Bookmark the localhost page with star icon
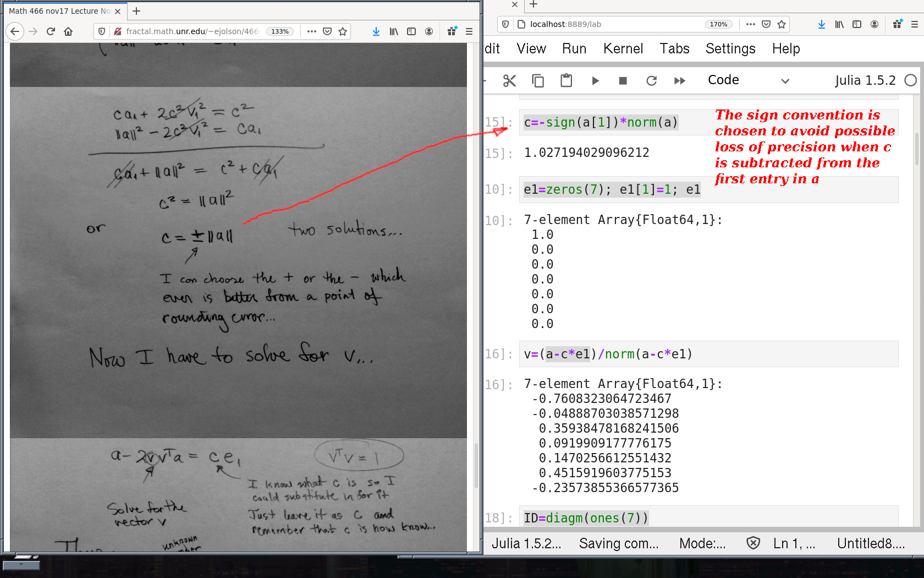Screen dimensions: 924x578 [782, 24]
